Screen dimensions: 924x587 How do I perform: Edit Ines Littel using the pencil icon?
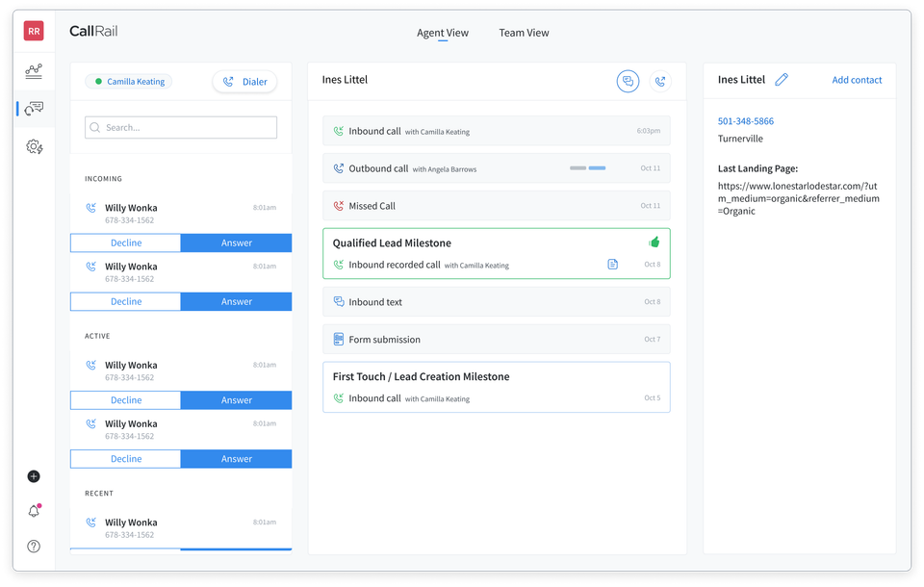tap(782, 80)
